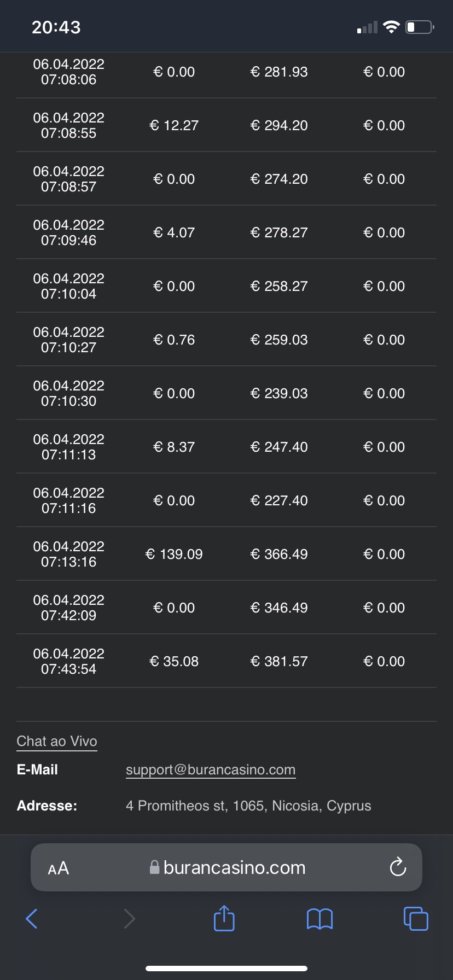Open the AA reader text options
Screen dimensions: 453x980
coord(59,868)
